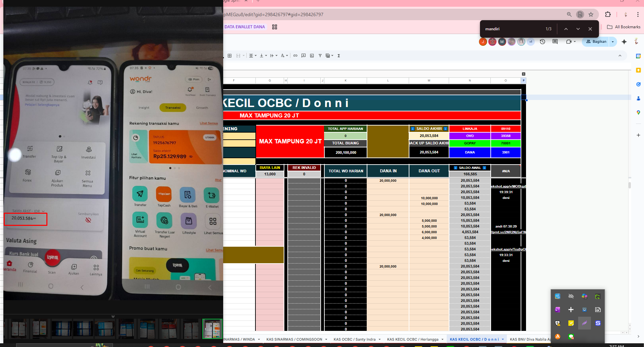Open Google Tasks side panel icon
Viewport: 644px width, 347px height.
pyautogui.click(x=638, y=84)
